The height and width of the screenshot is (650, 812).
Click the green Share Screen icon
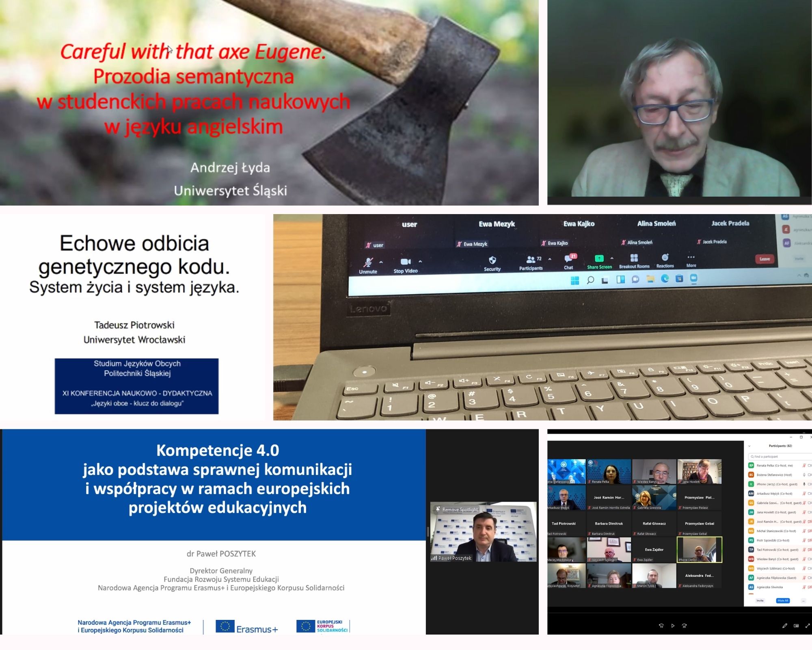coord(599,258)
